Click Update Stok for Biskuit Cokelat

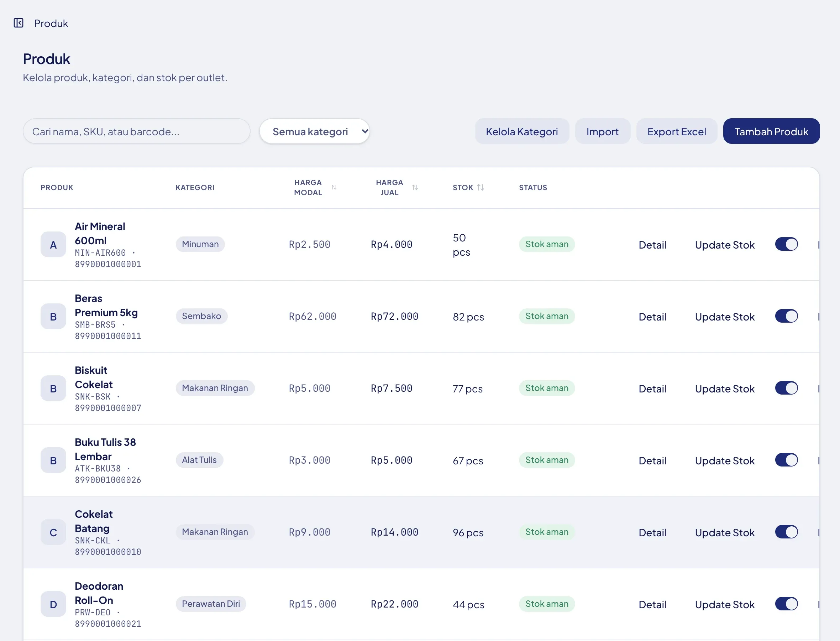(724, 389)
